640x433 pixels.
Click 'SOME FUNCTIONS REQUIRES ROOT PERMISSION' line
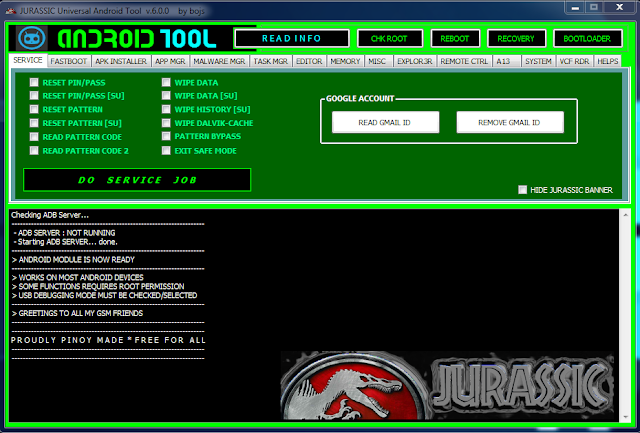(x=98, y=286)
